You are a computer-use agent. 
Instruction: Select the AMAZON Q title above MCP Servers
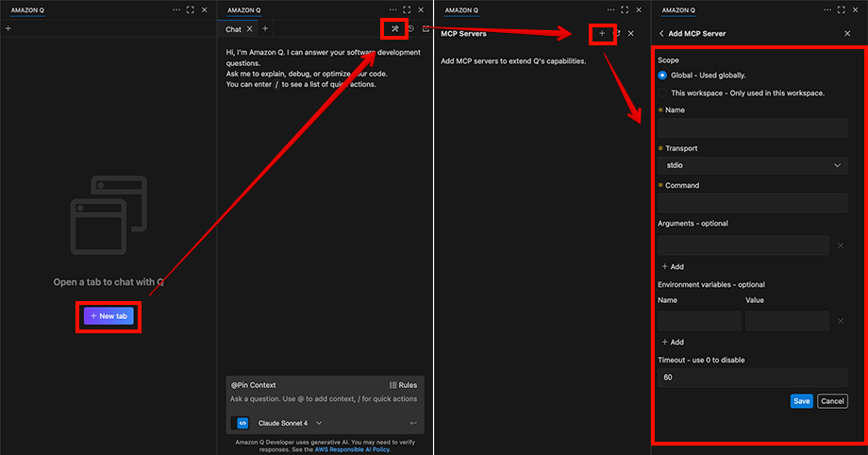click(461, 10)
